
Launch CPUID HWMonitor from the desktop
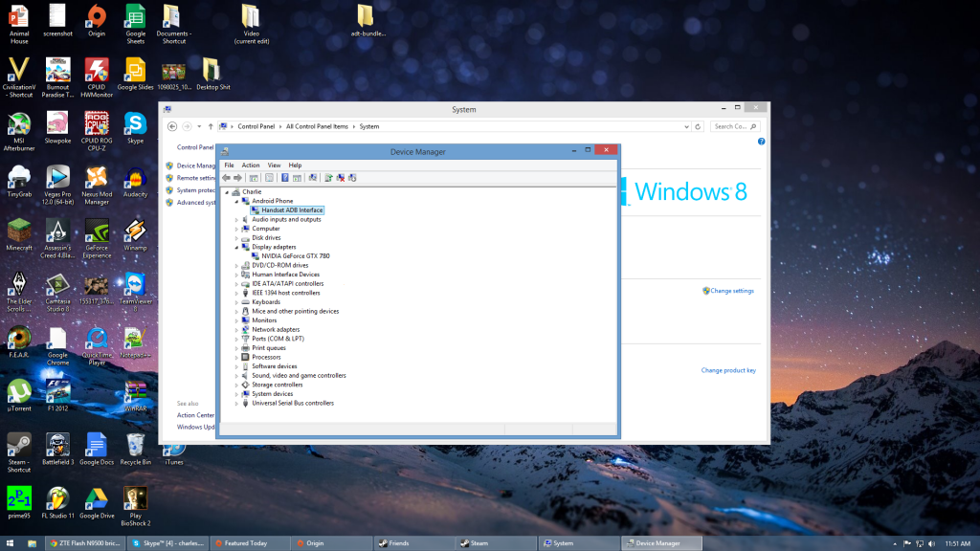click(95, 69)
